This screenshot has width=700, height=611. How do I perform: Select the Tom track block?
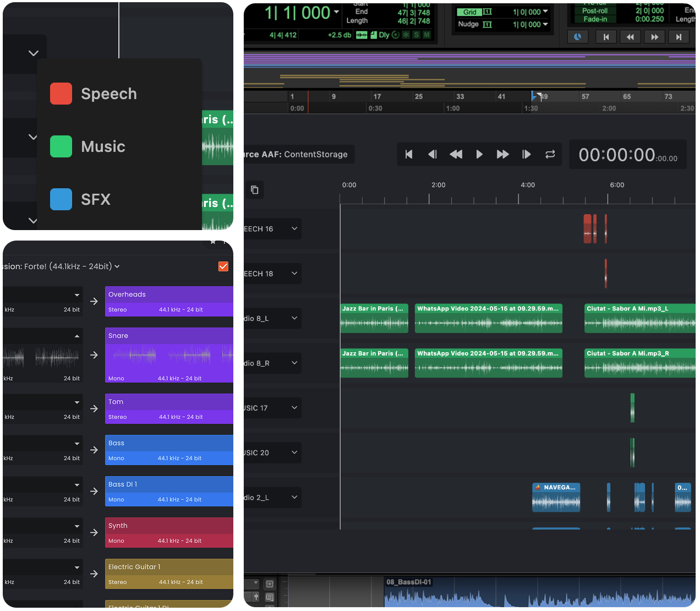coord(169,408)
